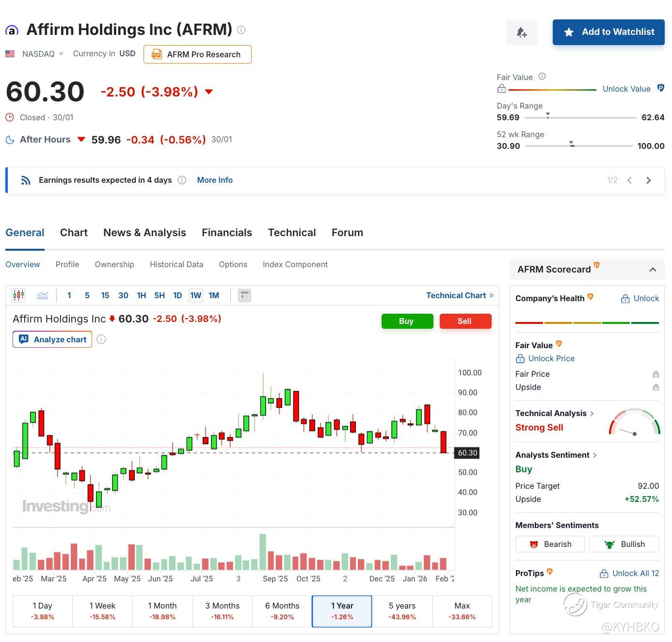Click the Pro badge icon beside Unlock Value
This screenshot has height=642, width=672.
[x=660, y=88]
